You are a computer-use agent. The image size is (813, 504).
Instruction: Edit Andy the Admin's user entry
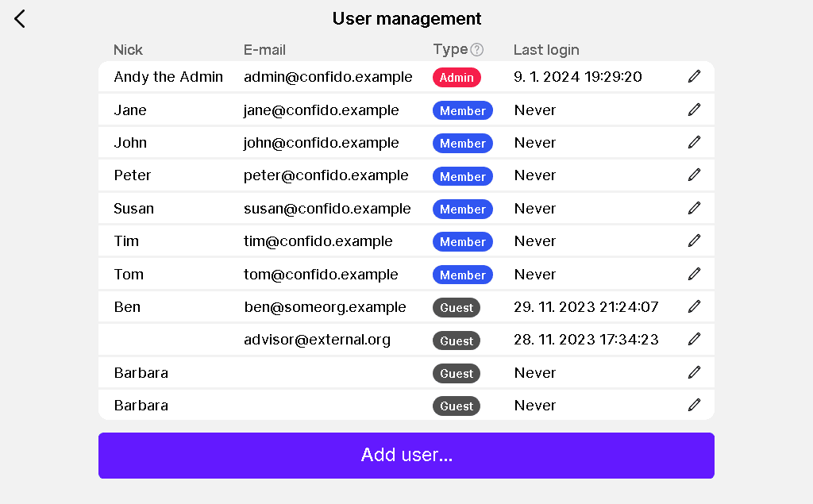[x=694, y=77]
